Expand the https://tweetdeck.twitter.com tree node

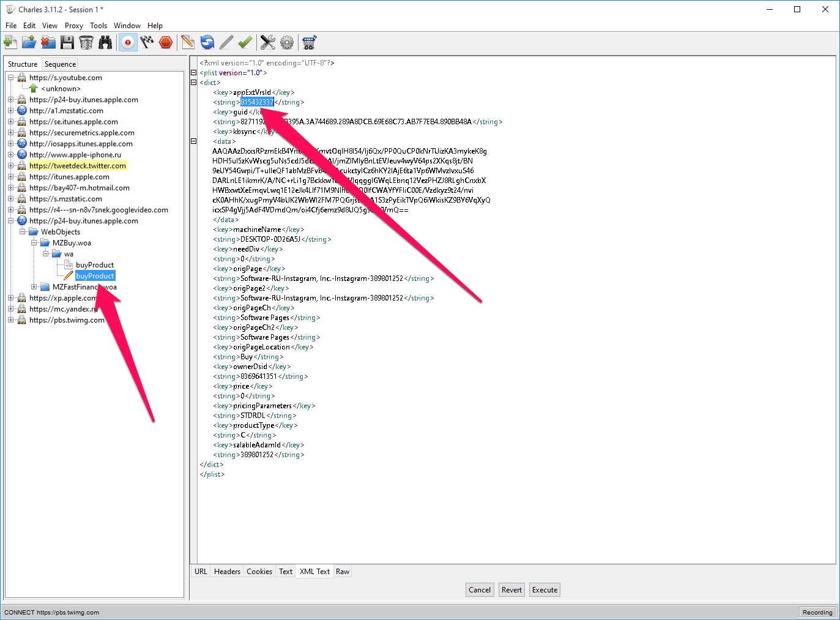(x=10, y=166)
